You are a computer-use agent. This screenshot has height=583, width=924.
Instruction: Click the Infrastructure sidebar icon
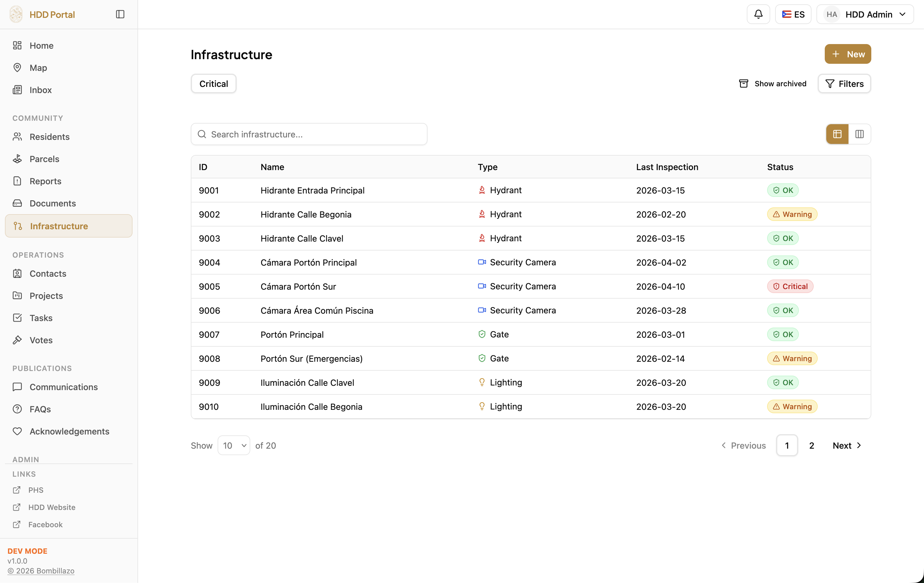pos(18,226)
